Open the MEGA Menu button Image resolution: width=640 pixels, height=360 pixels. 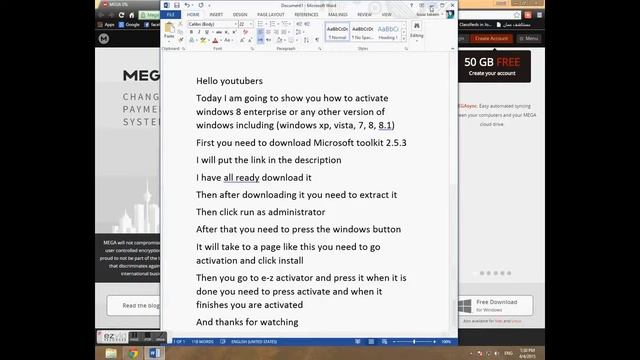(x=529, y=38)
